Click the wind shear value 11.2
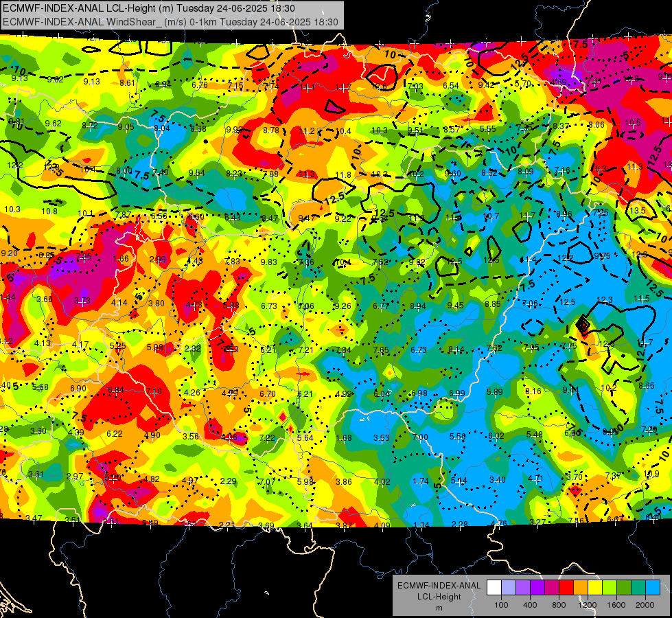Screen dimensions: 672x618 (x=308, y=130)
